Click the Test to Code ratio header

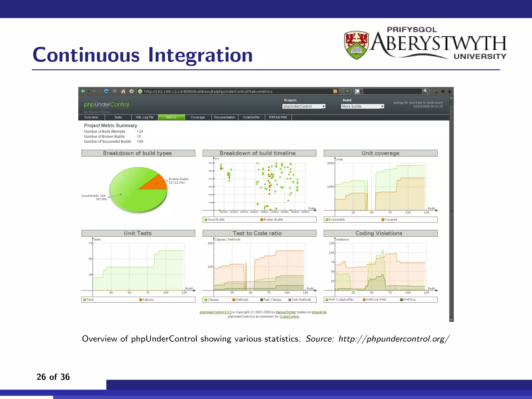(259, 233)
